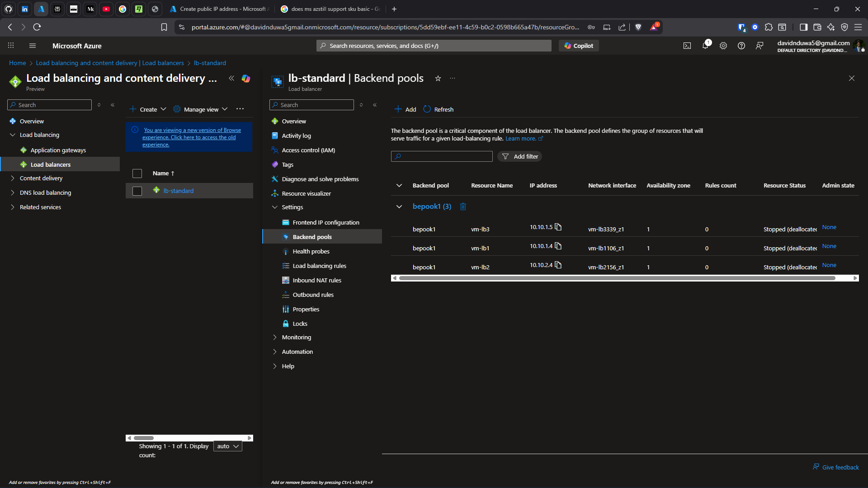Image resolution: width=868 pixels, height=488 pixels.
Task: Open the pinned YouTube tab
Action: coord(106,9)
